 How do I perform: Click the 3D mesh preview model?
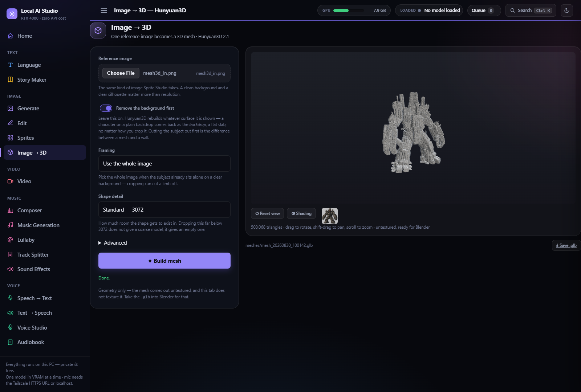point(414,132)
